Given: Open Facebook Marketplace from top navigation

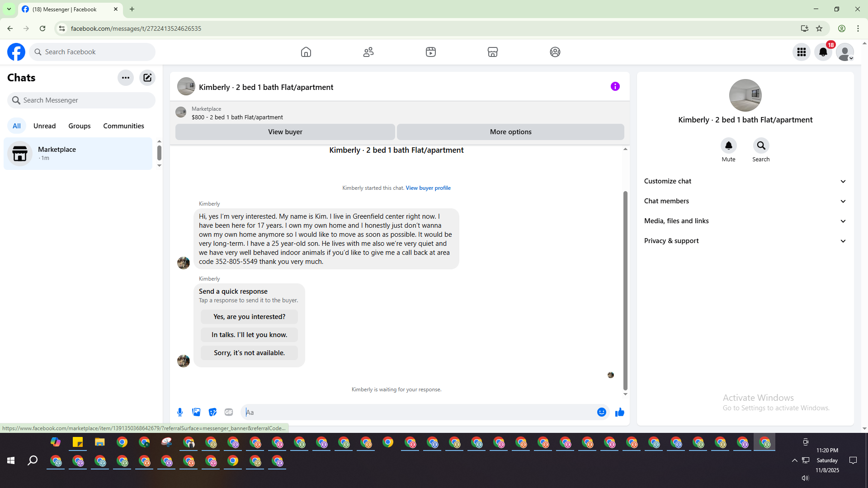Looking at the screenshot, I should (492, 52).
